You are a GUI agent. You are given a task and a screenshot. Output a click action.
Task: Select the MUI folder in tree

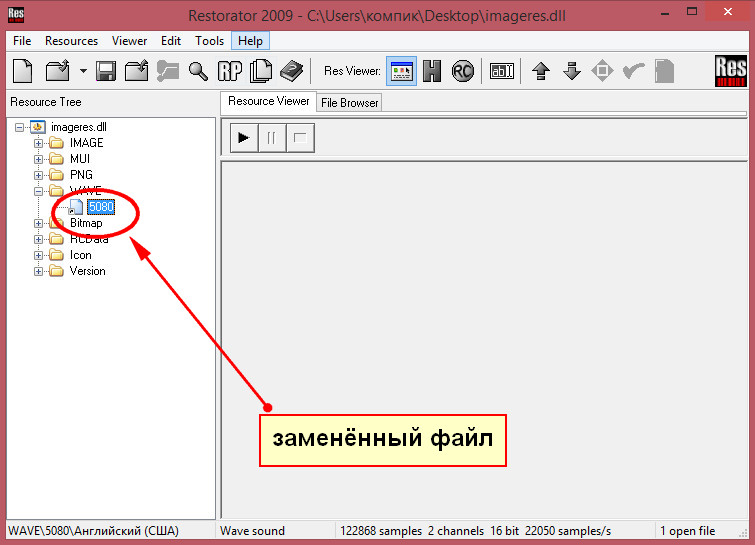coord(80,159)
